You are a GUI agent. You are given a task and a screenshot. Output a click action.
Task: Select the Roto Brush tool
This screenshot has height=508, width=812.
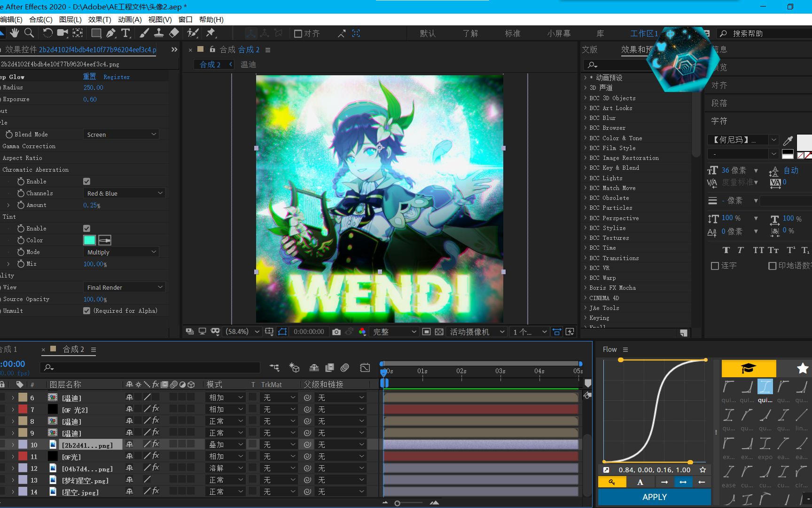[192, 33]
